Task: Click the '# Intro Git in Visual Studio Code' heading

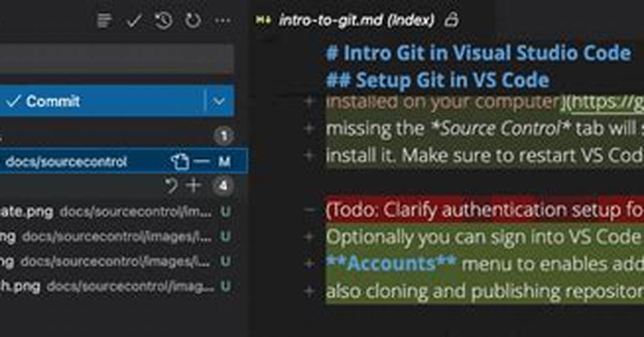Action: [x=478, y=53]
